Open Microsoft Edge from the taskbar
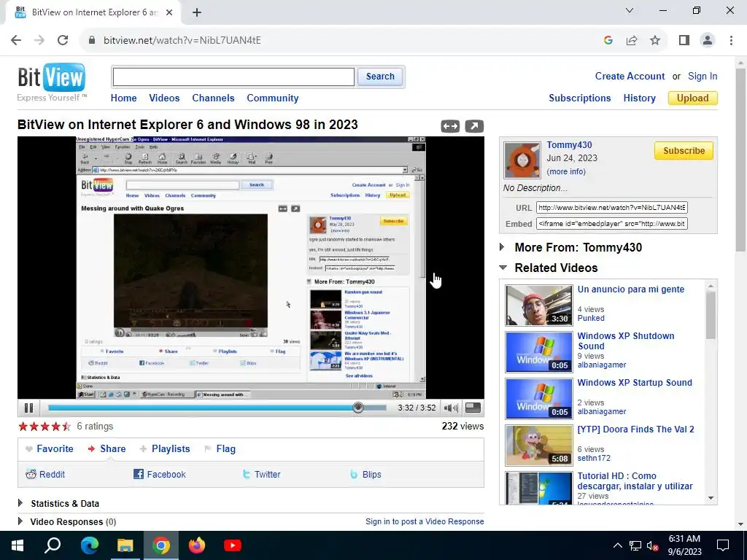Image resolution: width=747 pixels, height=560 pixels. point(89,545)
